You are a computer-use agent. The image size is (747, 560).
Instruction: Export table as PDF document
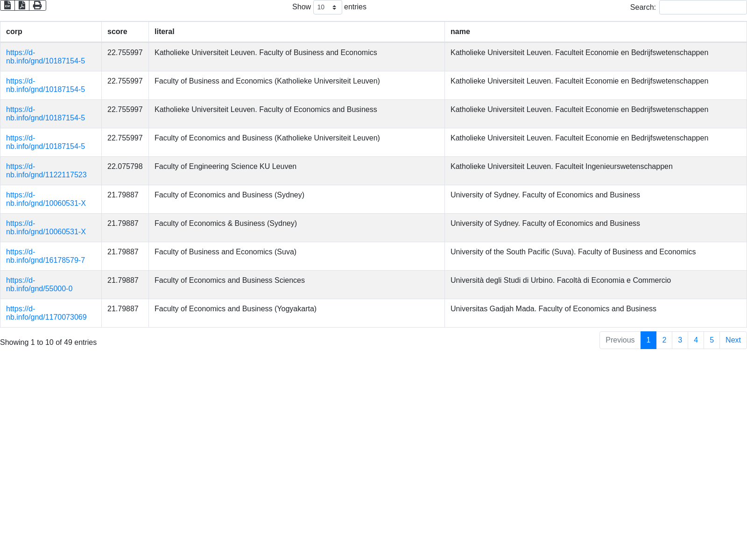22,5
